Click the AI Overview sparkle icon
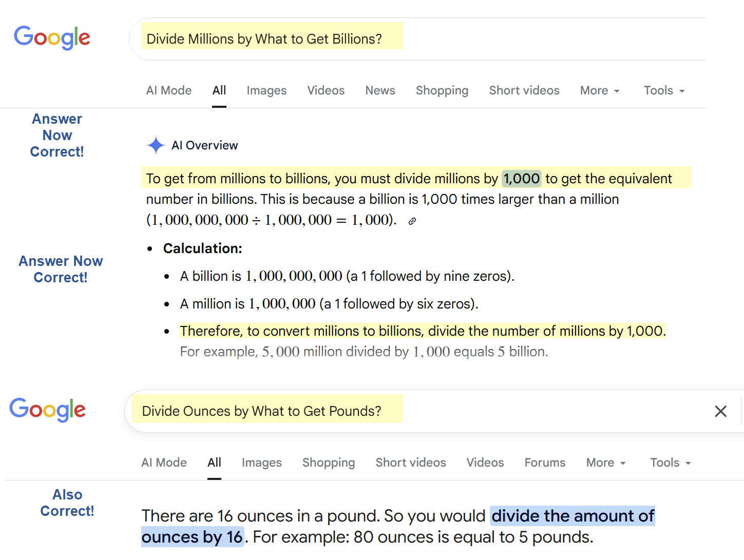 point(155,145)
